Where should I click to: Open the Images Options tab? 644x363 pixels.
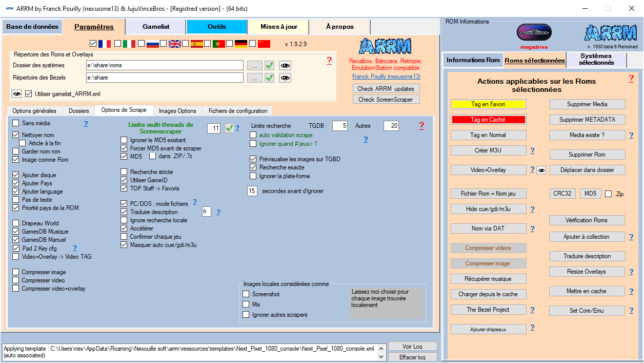(x=177, y=111)
